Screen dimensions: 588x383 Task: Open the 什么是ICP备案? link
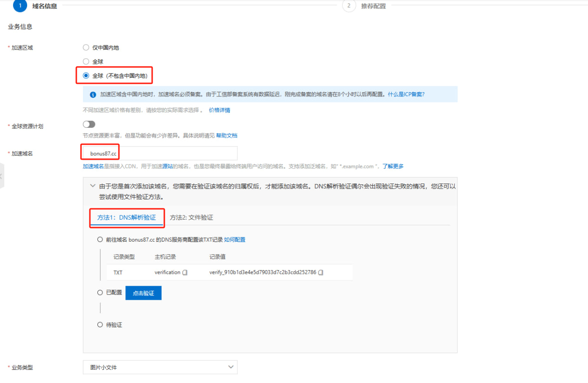pos(406,94)
